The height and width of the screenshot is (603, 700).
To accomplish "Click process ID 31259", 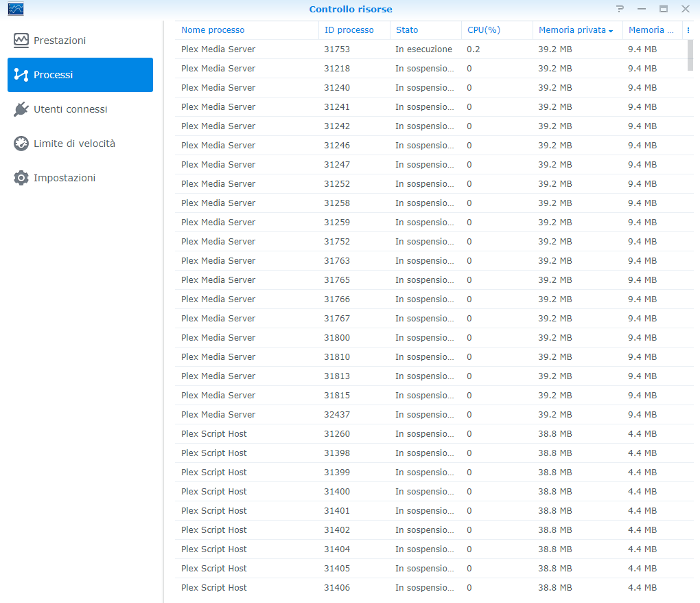I will [337, 222].
